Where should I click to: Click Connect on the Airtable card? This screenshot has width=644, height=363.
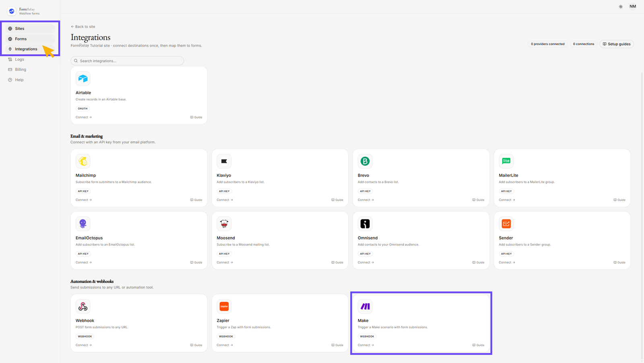coord(84,117)
